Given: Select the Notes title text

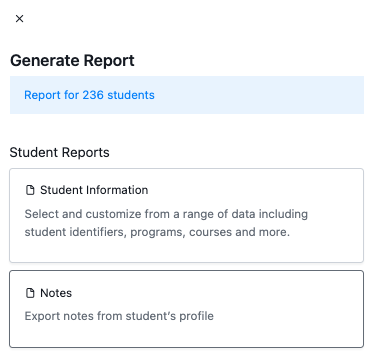Looking at the screenshot, I should 56,293.
